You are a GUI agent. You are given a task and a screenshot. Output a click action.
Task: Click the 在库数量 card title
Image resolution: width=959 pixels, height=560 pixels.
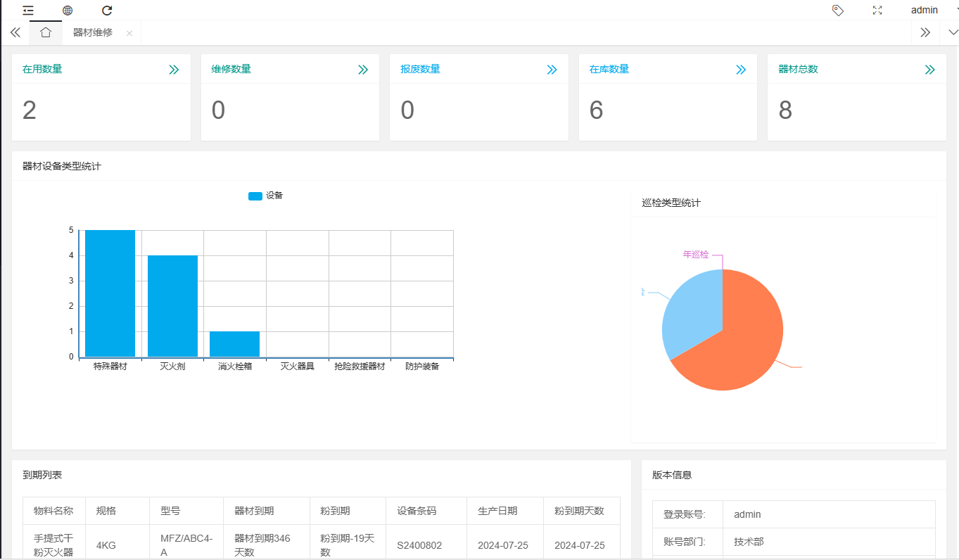[x=609, y=69]
